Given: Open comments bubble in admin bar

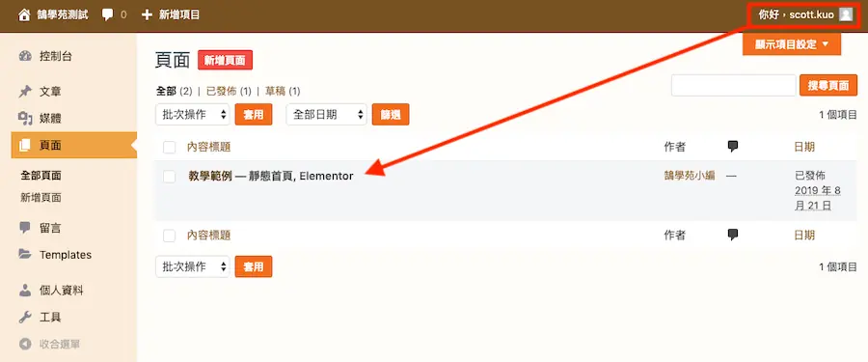Looking at the screenshot, I should tap(107, 15).
